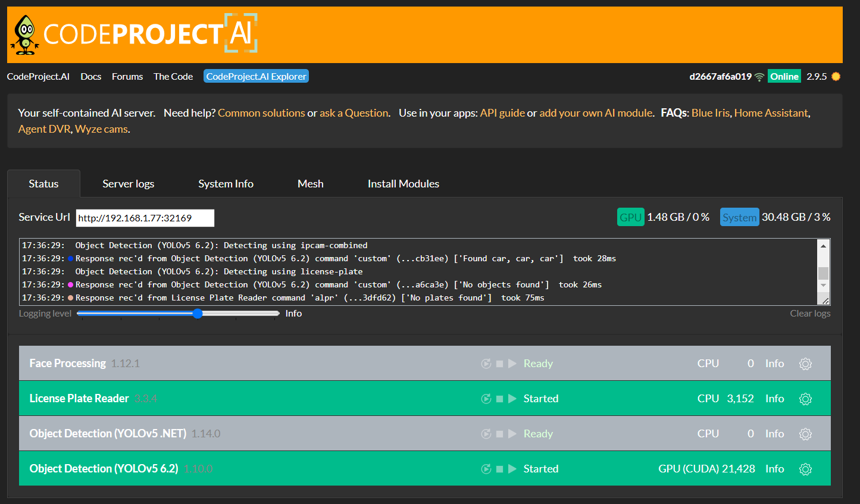Restart Object Detection (YOLOv5 .NET) module
This screenshot has width=860, height=504.
[486, 434]
